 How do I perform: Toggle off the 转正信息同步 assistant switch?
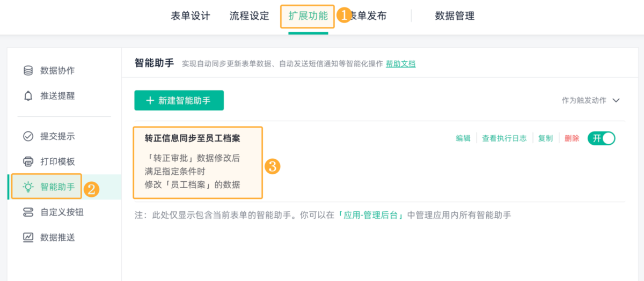click(x=602, y=138)
